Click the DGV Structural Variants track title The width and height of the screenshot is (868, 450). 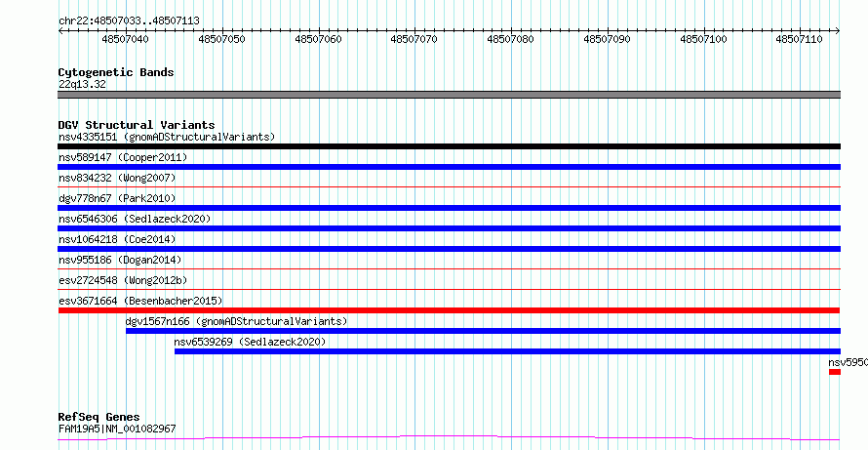click(x=137, y=125)
